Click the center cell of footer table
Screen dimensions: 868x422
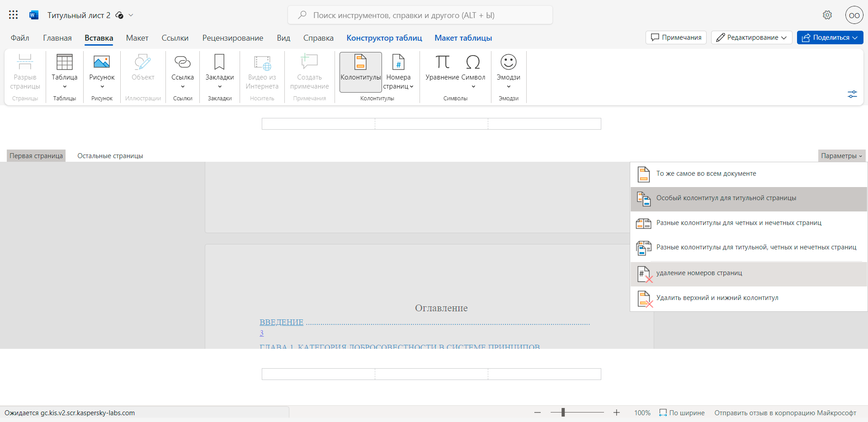(x=431, y=374)
